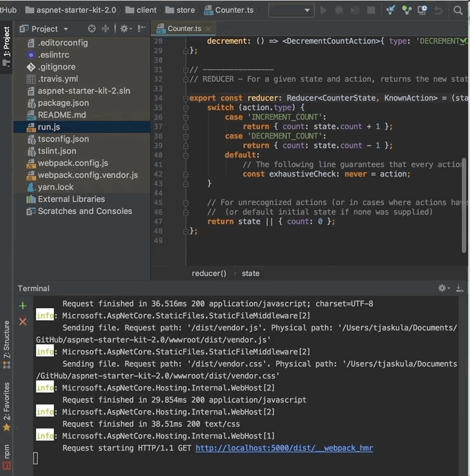
Task: Collapse default case fold at line 40
Action: click(x=186, y=156)
